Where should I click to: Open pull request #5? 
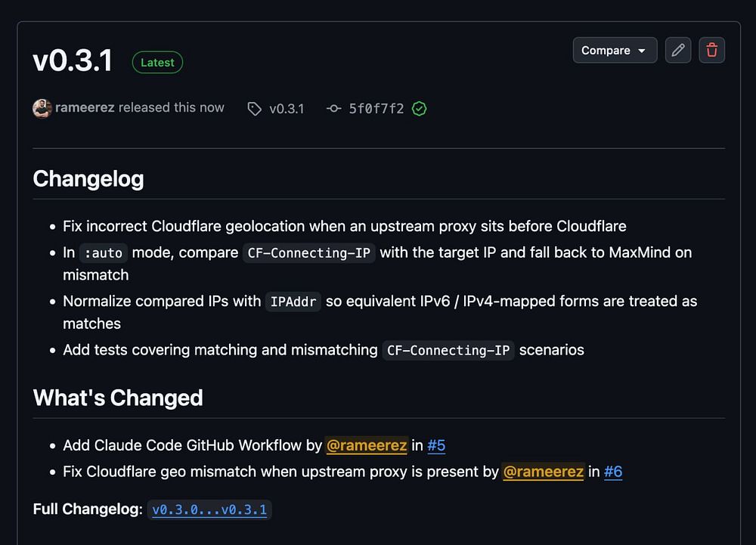coord(436,445)
